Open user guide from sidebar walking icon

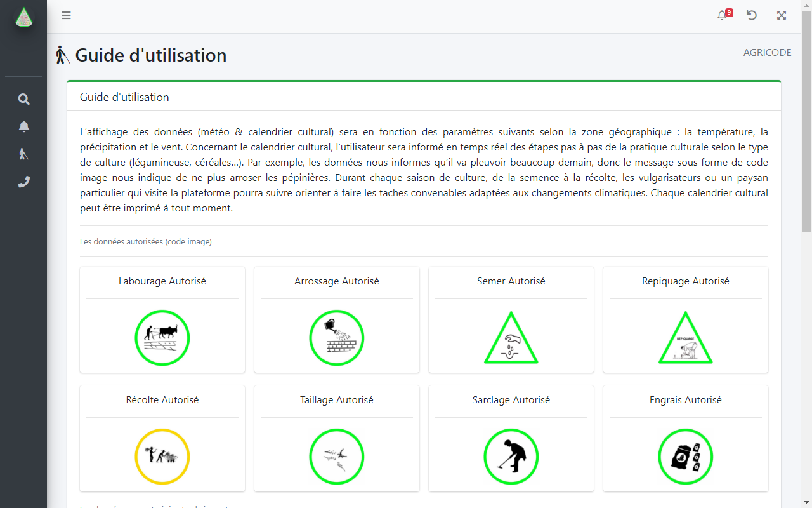point(23,154)
